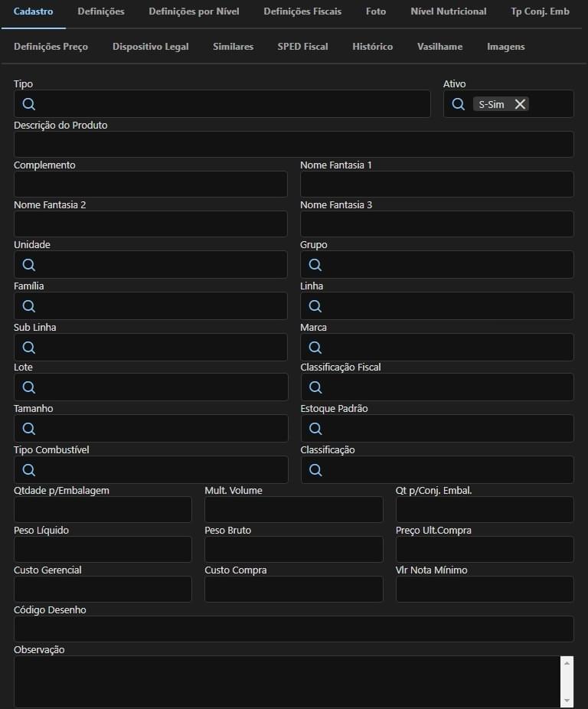Open the Grupo lookup magnifier
The image size is (588, 709).
point(315,264)
